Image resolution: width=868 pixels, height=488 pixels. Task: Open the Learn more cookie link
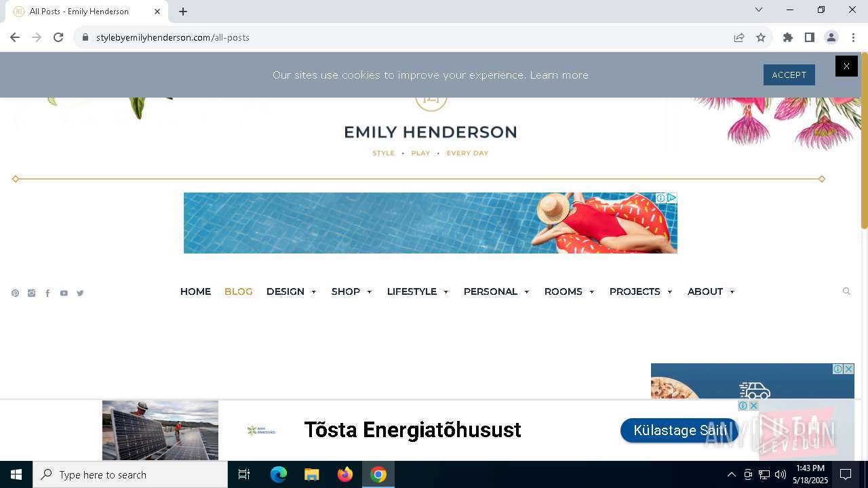559,75
